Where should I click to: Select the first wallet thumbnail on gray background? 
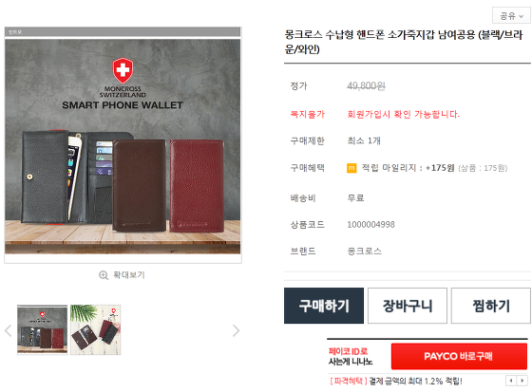tap(43, 329)
